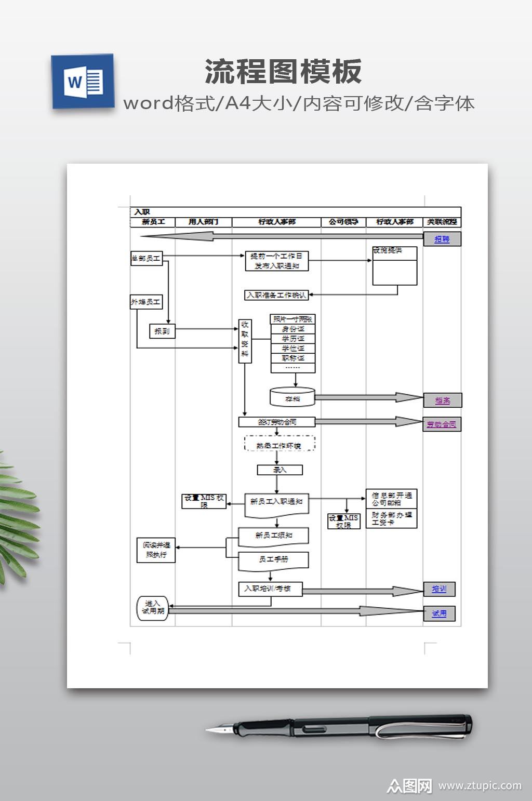Click the 员工手册 document shape
The width and height of the screenshot is (532, 801).
coord(273,560)
